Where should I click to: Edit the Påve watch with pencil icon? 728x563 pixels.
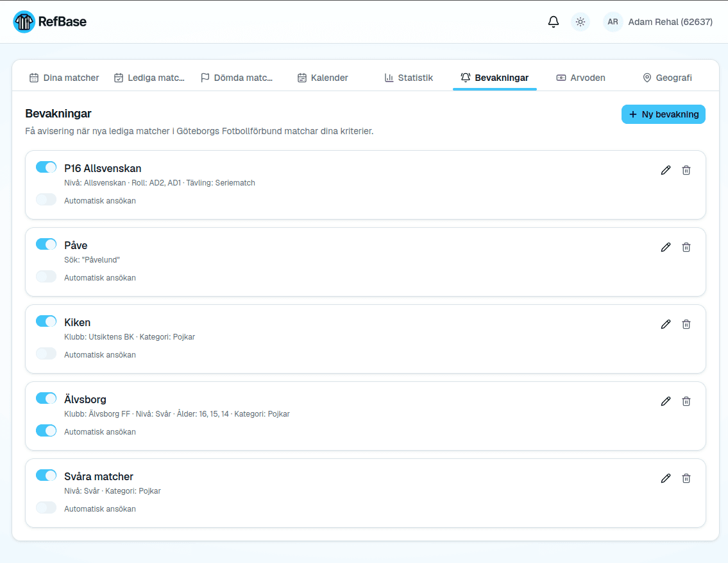[665, 247]
